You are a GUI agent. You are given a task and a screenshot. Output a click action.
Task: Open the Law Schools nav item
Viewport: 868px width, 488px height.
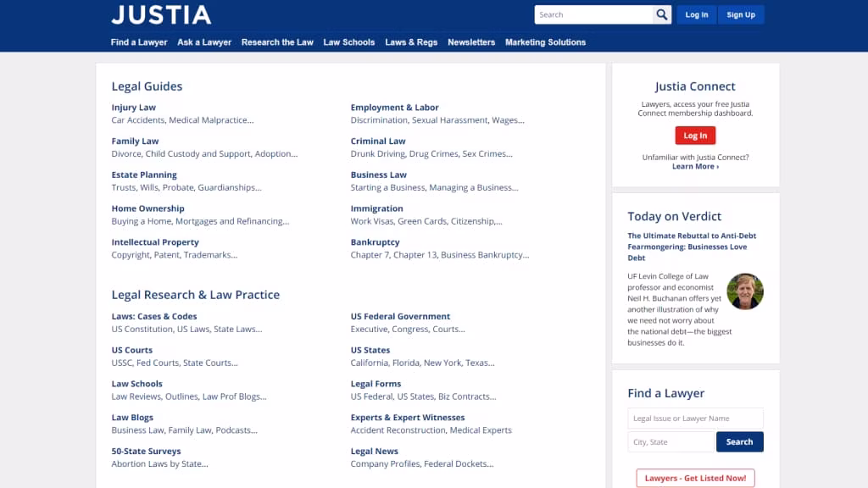(x=348, y=42)
